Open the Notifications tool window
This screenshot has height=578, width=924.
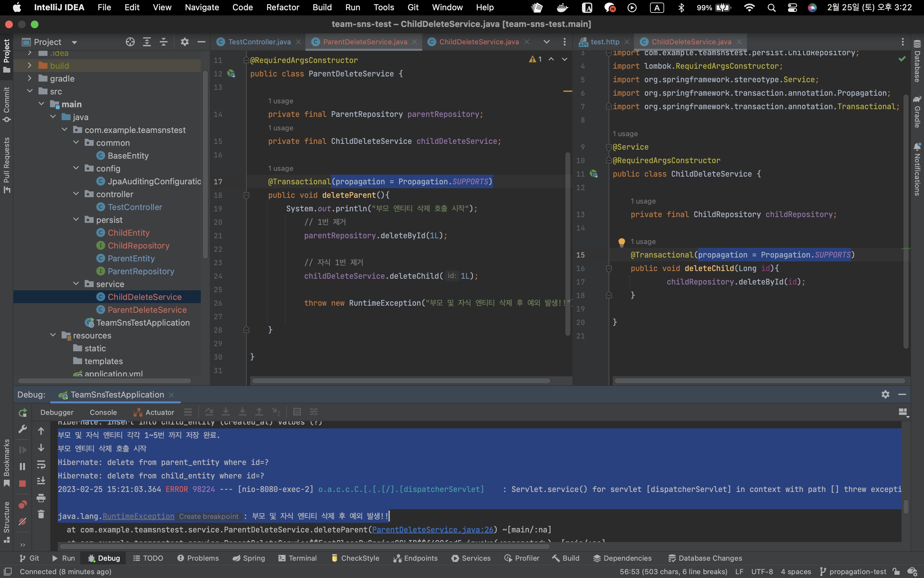click(917, 169)
